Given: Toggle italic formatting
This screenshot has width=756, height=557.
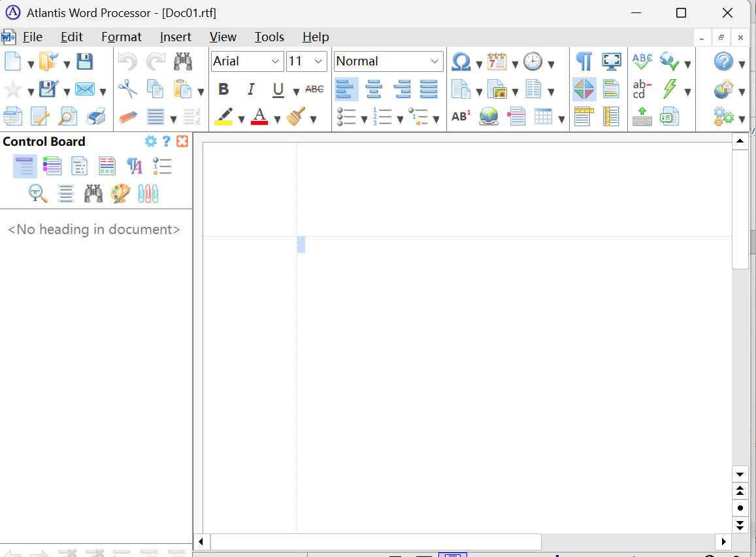Looking at the screenshot, I should point(251,89).
